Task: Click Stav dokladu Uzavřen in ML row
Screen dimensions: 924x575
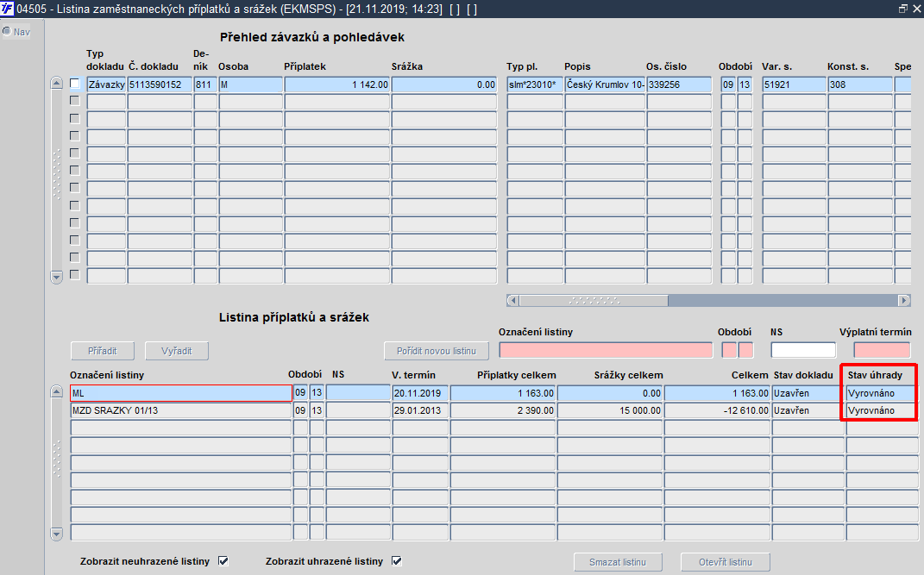Action: 808,393
